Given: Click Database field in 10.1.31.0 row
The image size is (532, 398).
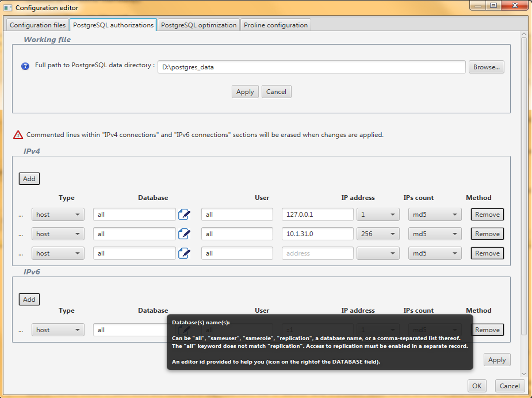Looking at the screenshot, I should coord(134,234).
